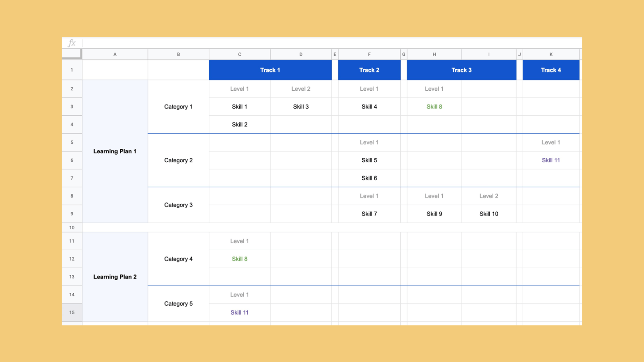
Task: Click purple Skill 11 under Track 4
Action: pyautogui.click(x=551, y=160)
